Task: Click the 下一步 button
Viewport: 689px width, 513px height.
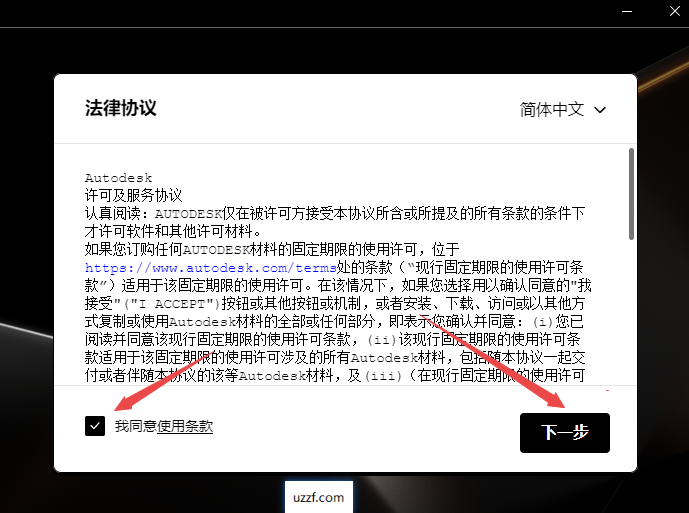Action: tap(564, 432)
